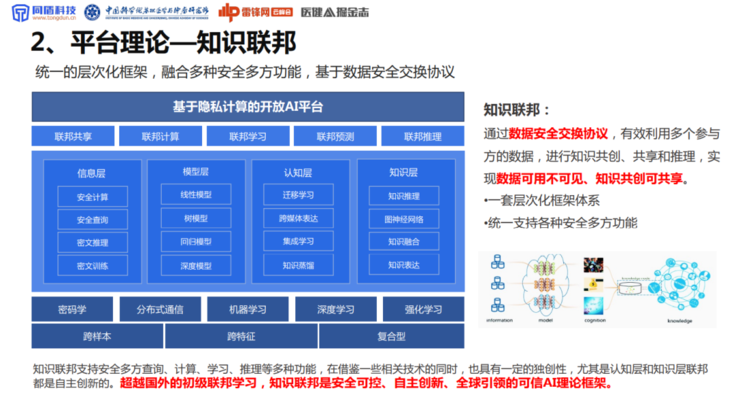The height and width of the screenshot is (395, 740).
Task: Click the 跨特征 bottom bar
Action: click(x=241, y=336)
